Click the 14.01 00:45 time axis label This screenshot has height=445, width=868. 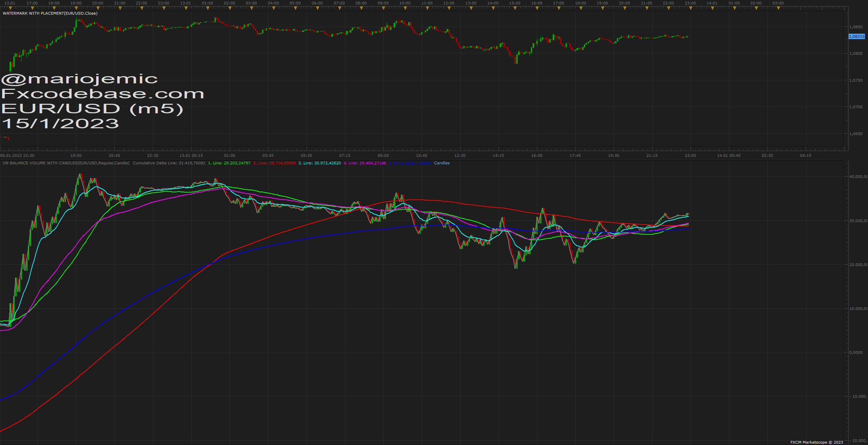coord(729,155)
